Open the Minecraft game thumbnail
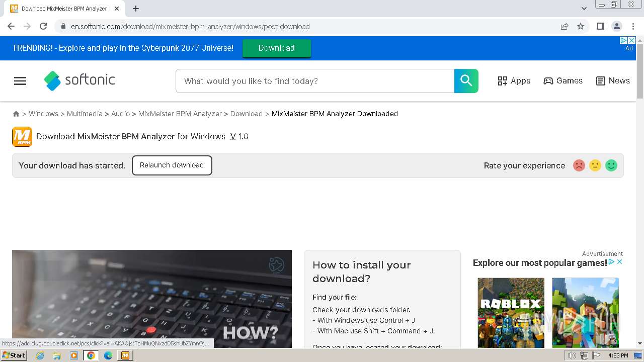Screen dimensions: 644x362 coord(586,312)
